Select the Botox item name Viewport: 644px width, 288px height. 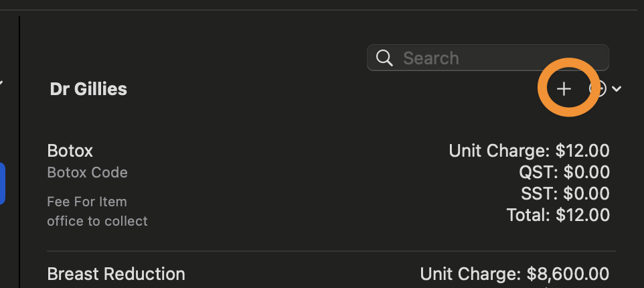point(70,151)
